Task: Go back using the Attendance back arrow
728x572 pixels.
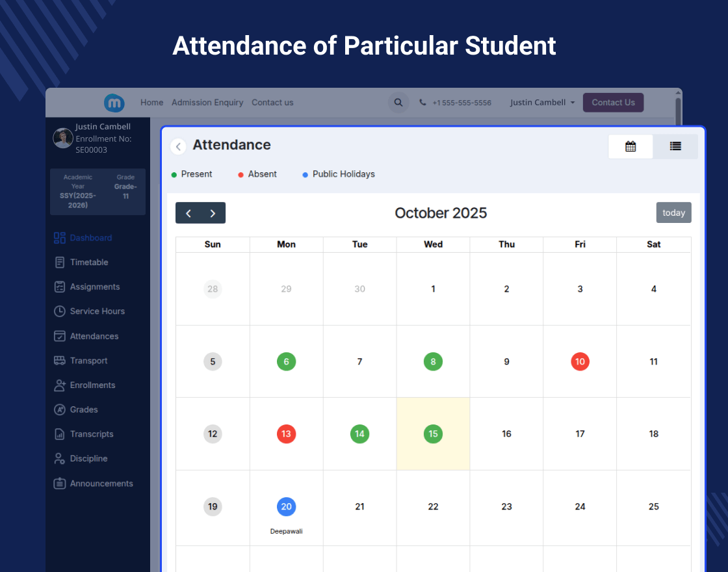Action: [178, 146]
